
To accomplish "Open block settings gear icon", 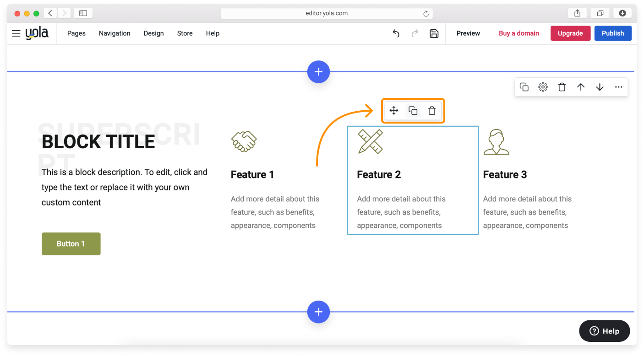I will pyautogui.click(x=543, y=87).
